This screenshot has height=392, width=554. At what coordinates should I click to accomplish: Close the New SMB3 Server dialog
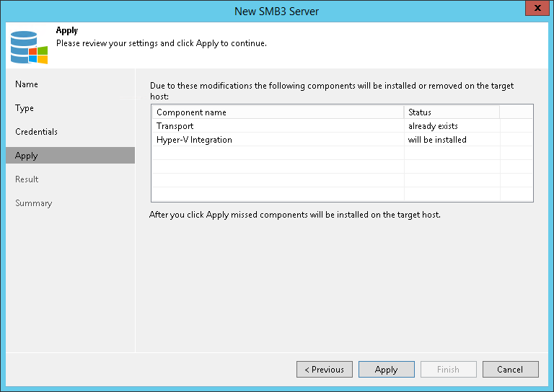(535, 9)
